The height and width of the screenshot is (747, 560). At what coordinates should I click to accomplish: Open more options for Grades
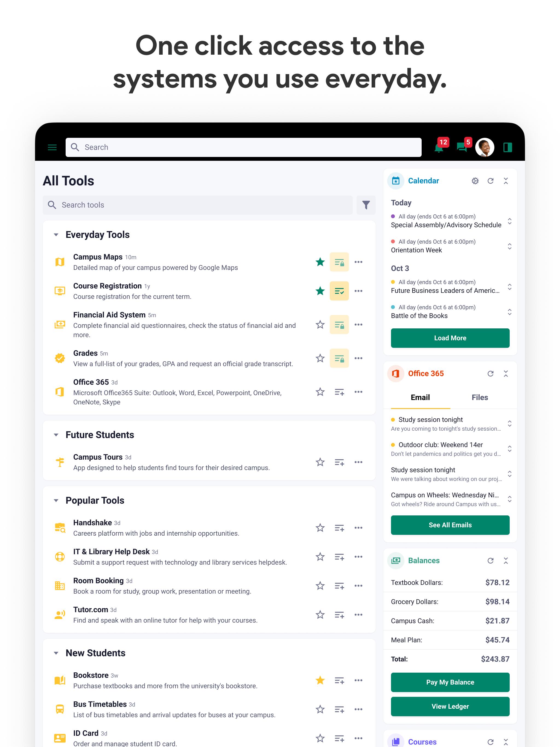click(x=358, y=358)
